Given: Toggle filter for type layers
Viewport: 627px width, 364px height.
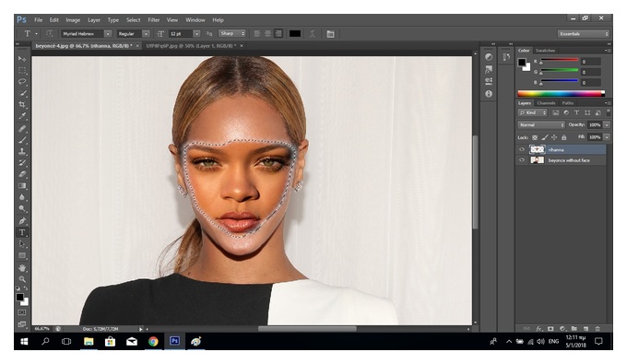Looking at the screenshot, I should pos(576,113).
